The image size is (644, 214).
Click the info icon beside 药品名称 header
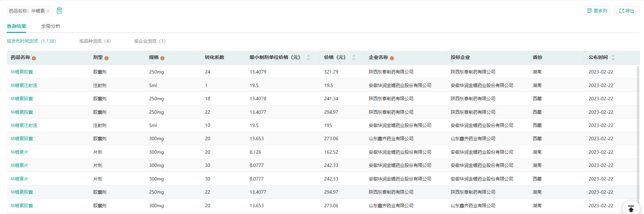(x=34, y=58)
